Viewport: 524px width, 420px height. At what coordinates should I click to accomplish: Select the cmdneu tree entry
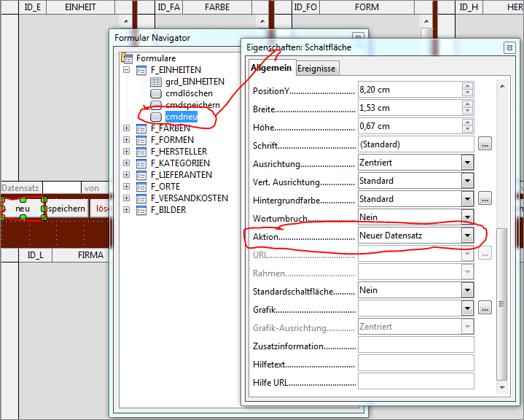tap(181, 117)
